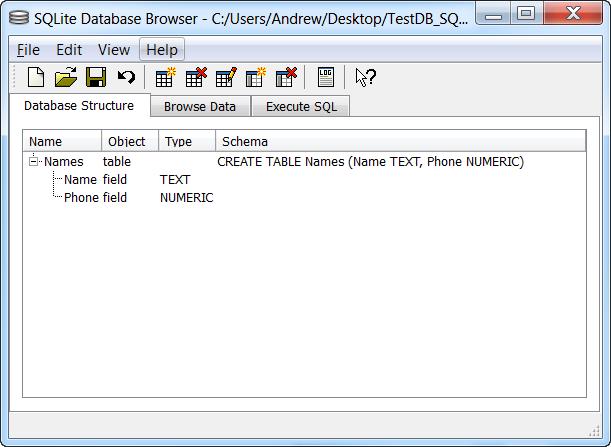Open the View menu

pyautogui.click(x=113, y=50)
